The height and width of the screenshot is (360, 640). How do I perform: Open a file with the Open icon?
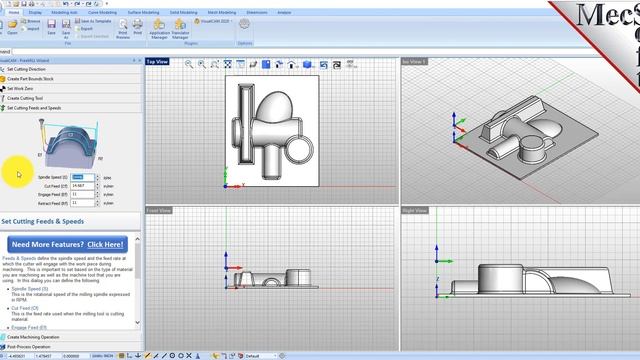(12, 27)
